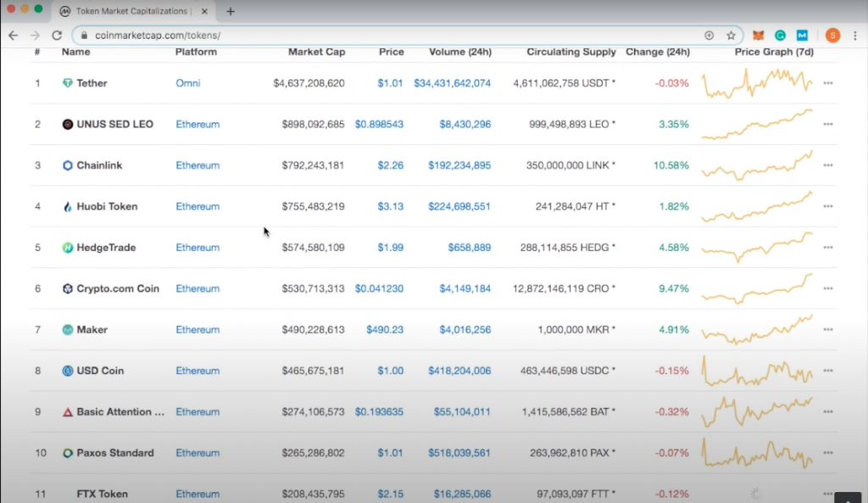The width and height of the screenshot is (868, 503).
Task: Open more options for HedgeTrade row
Action: [x=828, y=247]
